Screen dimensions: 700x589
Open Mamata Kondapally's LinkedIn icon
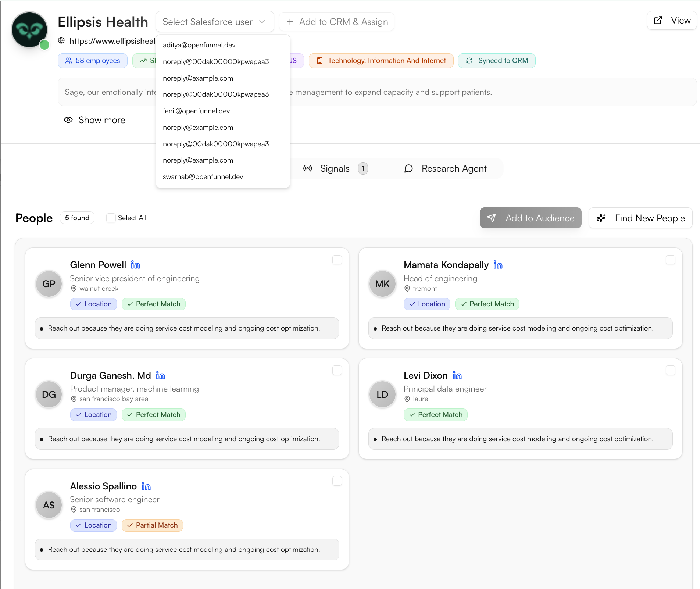[498, 265]
